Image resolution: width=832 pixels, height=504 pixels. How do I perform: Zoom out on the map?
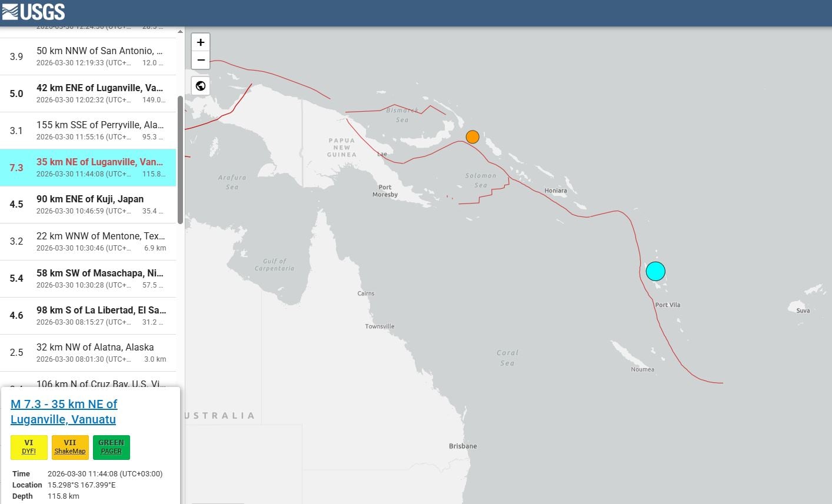coord(201,60)
